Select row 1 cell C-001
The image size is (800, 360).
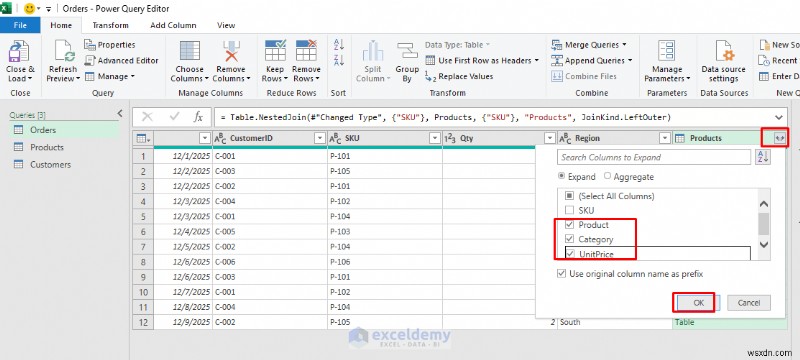(x=270, y=156)
